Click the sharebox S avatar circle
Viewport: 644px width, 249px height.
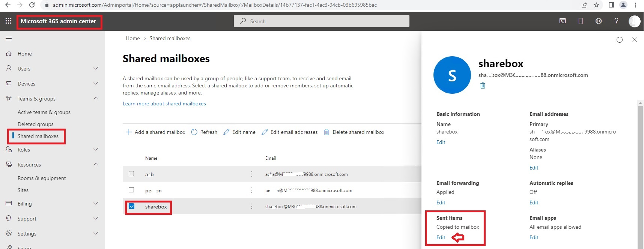[452, 75]
